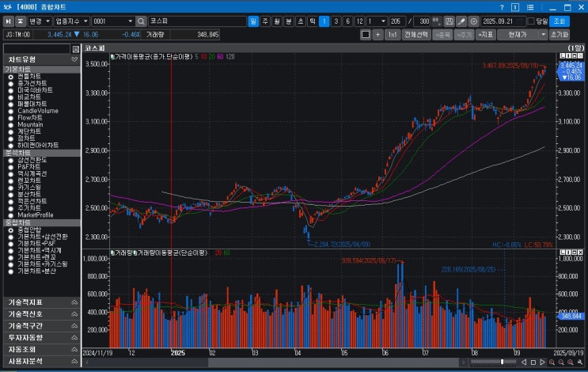Select 캔들차트 radio button

pyautogui.click(x=11, y=77)
